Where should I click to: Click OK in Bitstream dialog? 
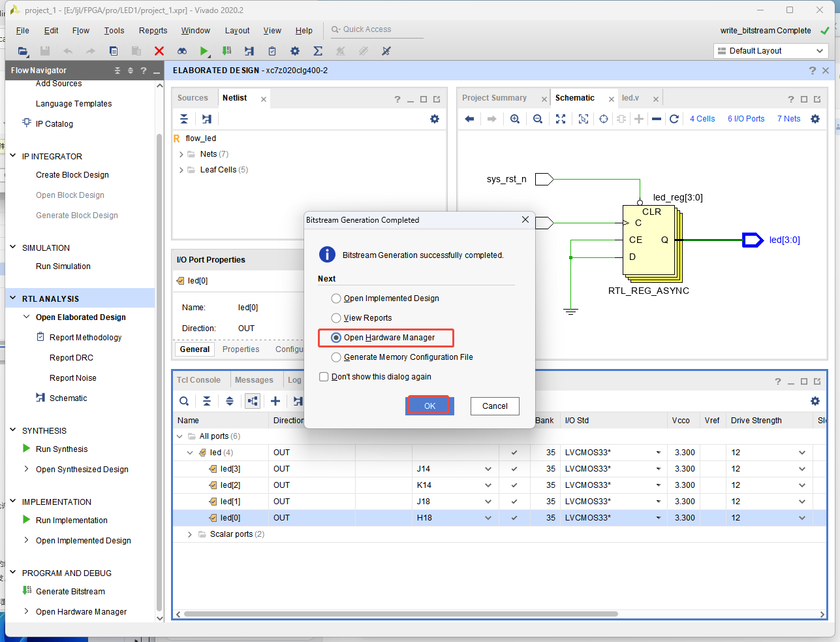click(429, 406)
